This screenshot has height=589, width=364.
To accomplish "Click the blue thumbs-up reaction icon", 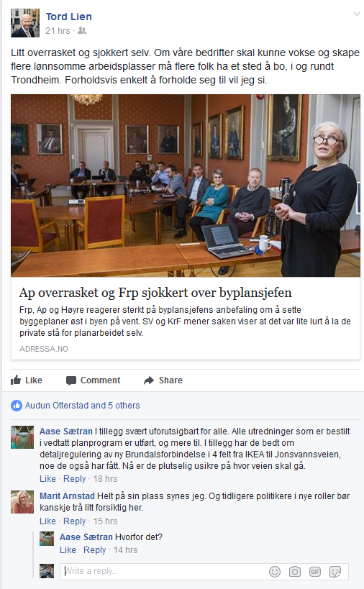I will click(17, 406).
